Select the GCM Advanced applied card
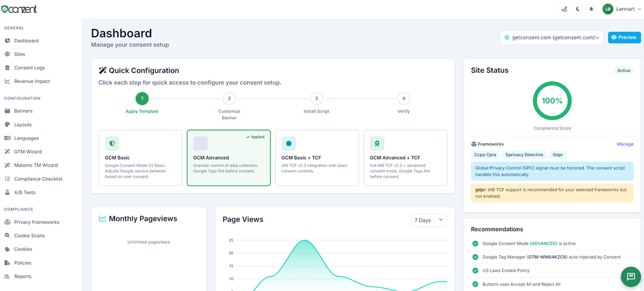The image size is (644, 291). [229, 158]
